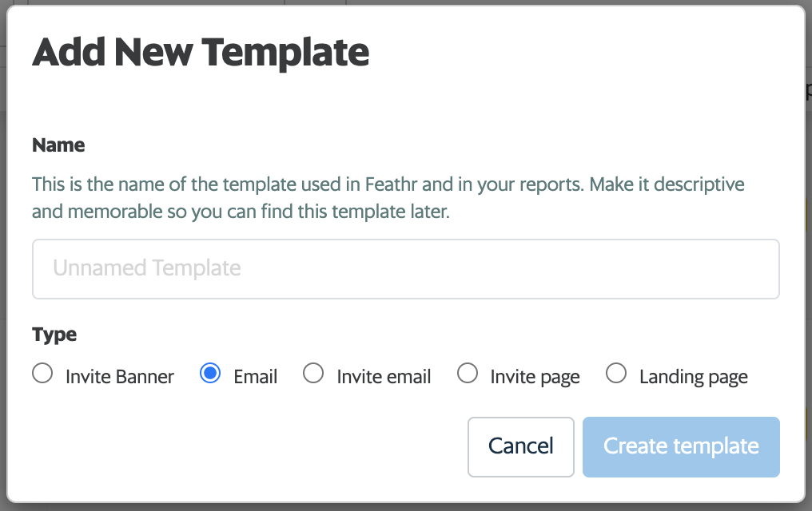
Task: Select the Landing page radio button
Action: click(x=616, y=374)
